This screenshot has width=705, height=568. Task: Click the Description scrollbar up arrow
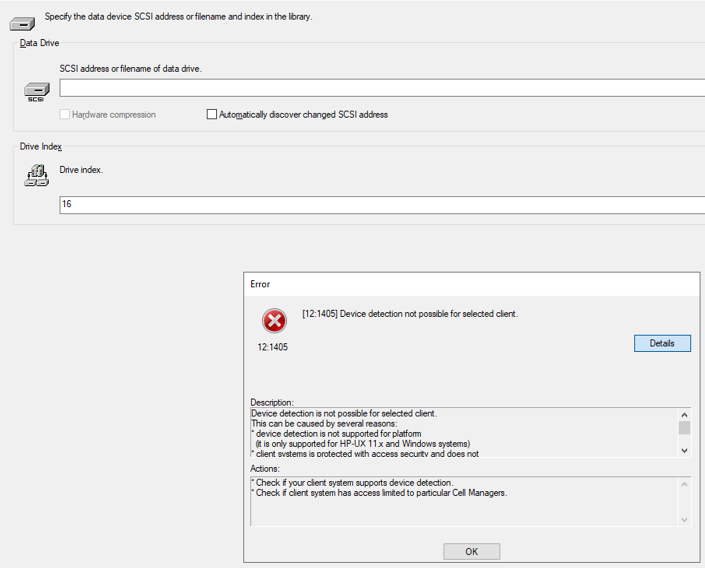click(x=684, y=415)
